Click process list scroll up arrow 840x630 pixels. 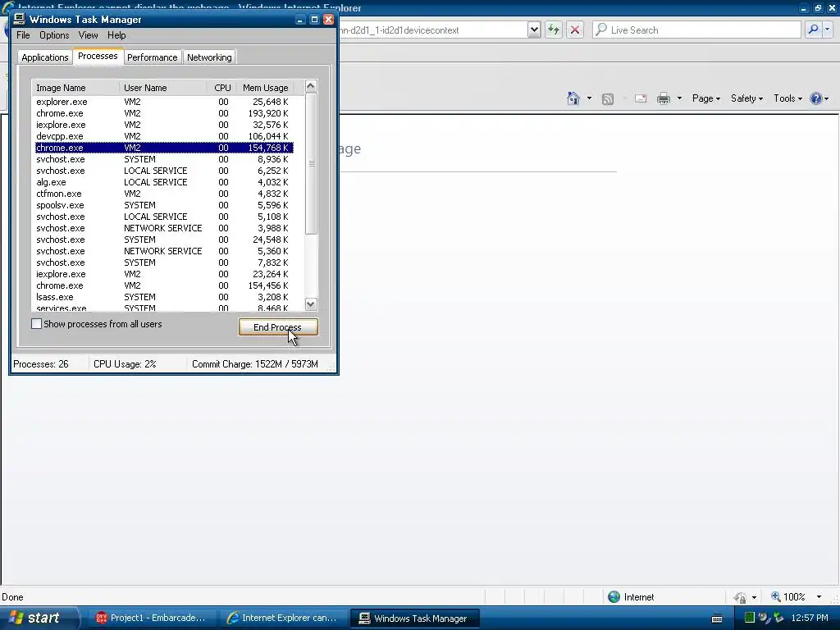pyautogui.click(x=311, y=87)
